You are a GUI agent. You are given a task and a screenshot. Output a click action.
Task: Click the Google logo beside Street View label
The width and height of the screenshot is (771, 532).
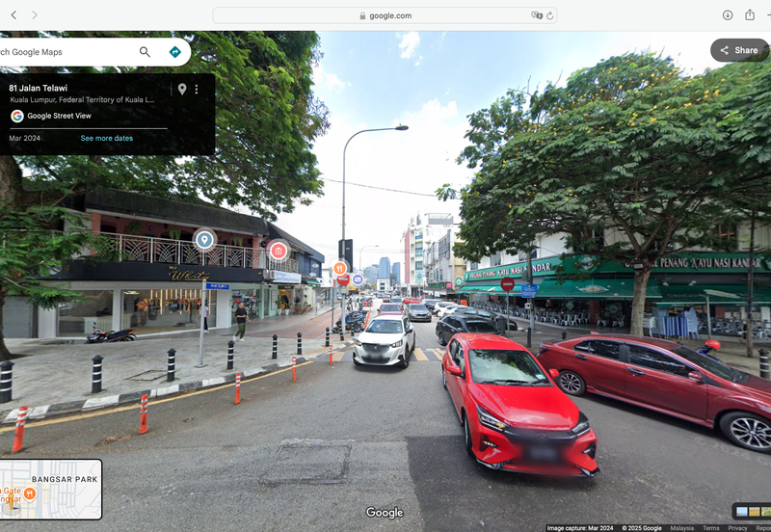click(17, 116)
